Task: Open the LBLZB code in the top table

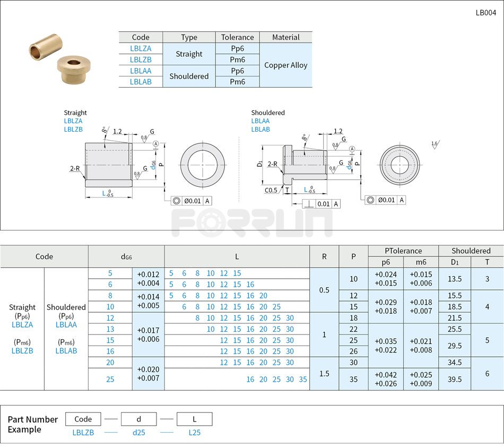Action: [x=141, y=59]
